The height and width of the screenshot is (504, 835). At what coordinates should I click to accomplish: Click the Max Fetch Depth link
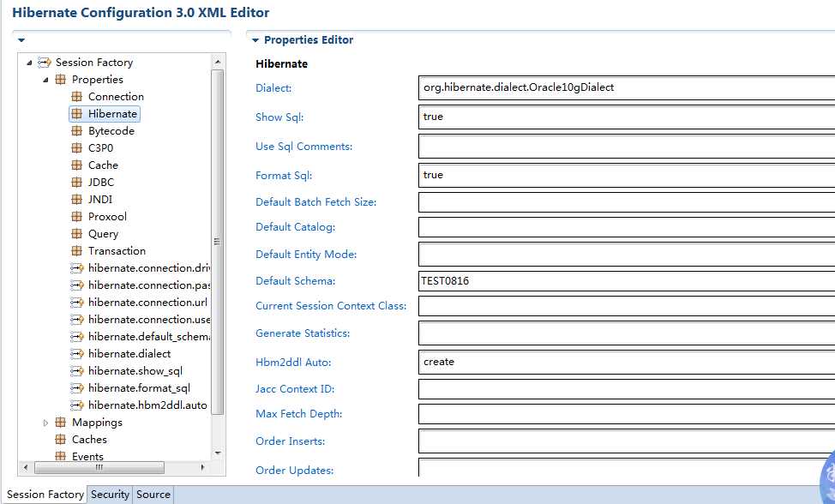pos(298,413)
